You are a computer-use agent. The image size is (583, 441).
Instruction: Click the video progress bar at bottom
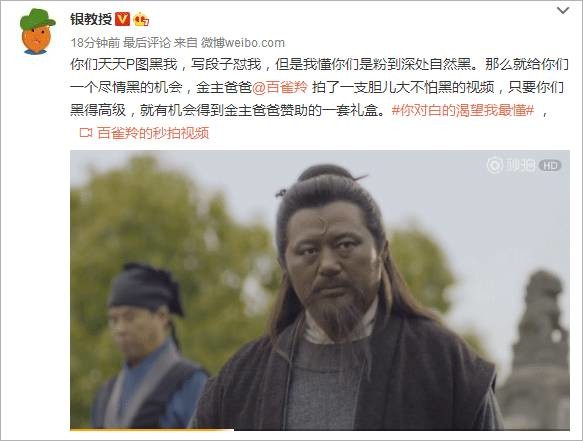(320, 429)
